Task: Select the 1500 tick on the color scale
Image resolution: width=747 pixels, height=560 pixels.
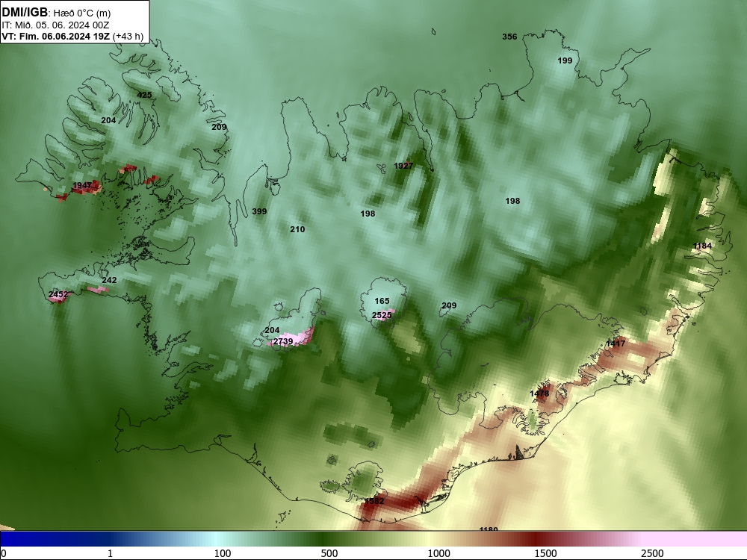Action: (545, 553)
